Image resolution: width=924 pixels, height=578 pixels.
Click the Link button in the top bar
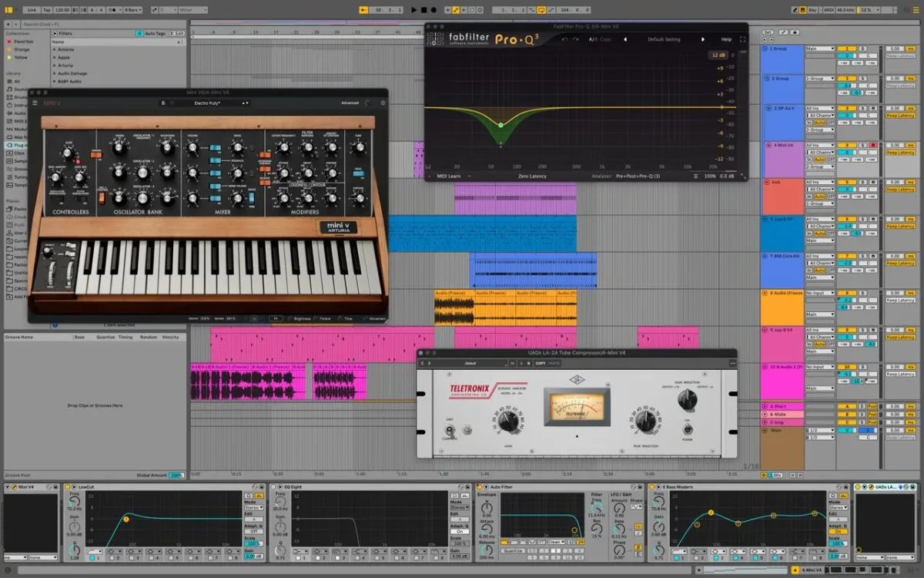coord(32,10)
